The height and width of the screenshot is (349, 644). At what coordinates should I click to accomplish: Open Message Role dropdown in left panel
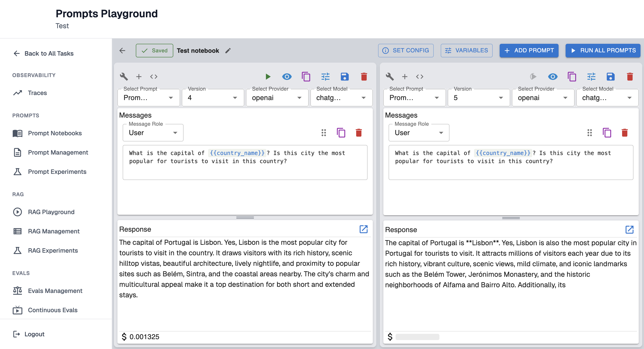[x=153, y=133]
